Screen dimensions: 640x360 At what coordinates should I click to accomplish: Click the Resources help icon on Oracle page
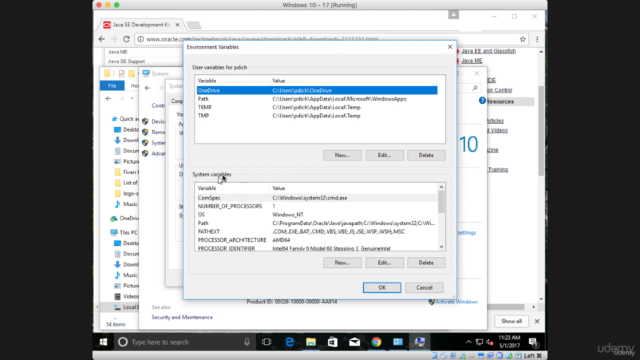(x=482, y=101)
